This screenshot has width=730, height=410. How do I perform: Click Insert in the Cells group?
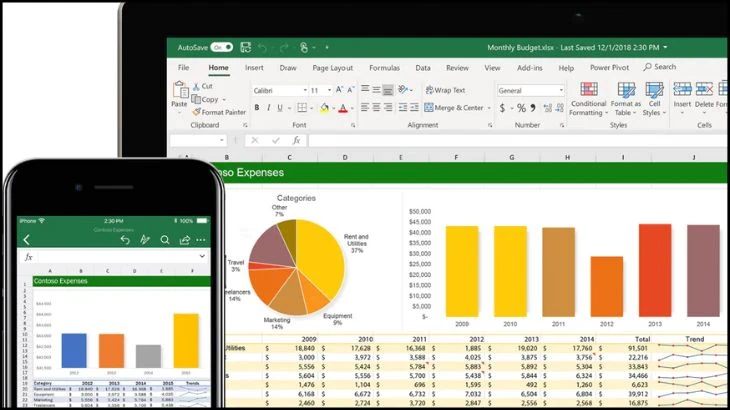(x=682, y=97)
